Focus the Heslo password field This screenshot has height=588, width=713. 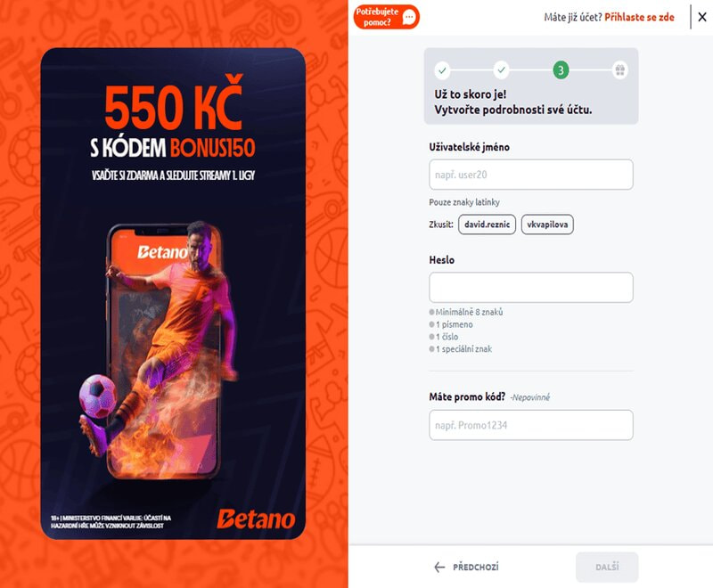coord(530,287)
